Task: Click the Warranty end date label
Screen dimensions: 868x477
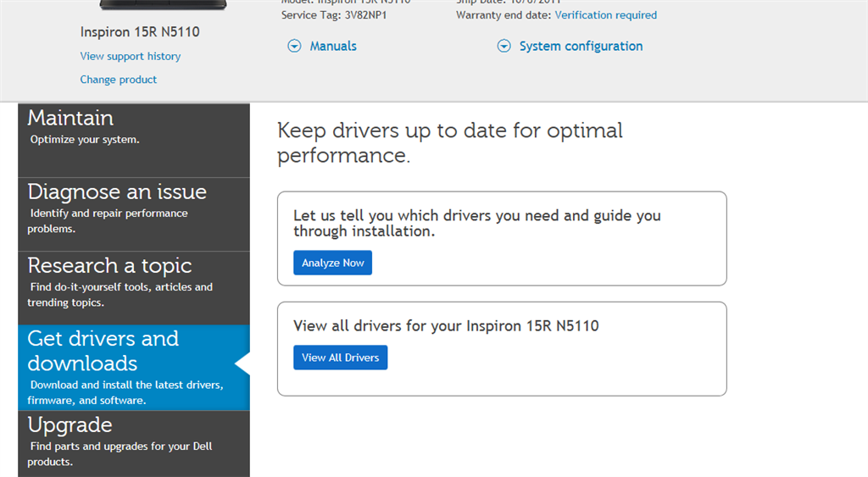Action: click(x=504, y=15)
